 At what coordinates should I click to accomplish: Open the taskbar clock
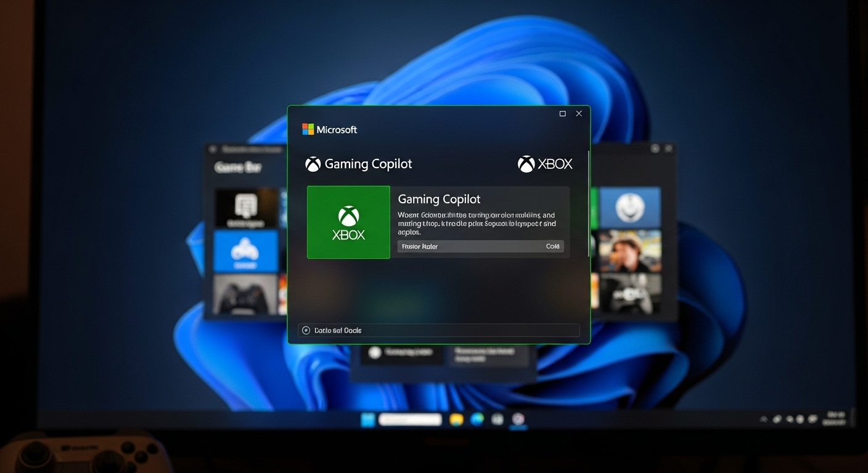(834, 419)
